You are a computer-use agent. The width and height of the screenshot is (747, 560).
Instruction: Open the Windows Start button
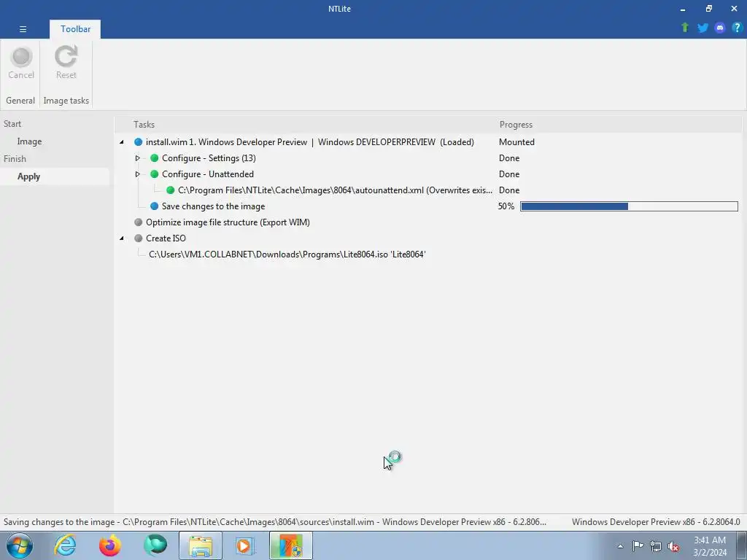(20, 545)
